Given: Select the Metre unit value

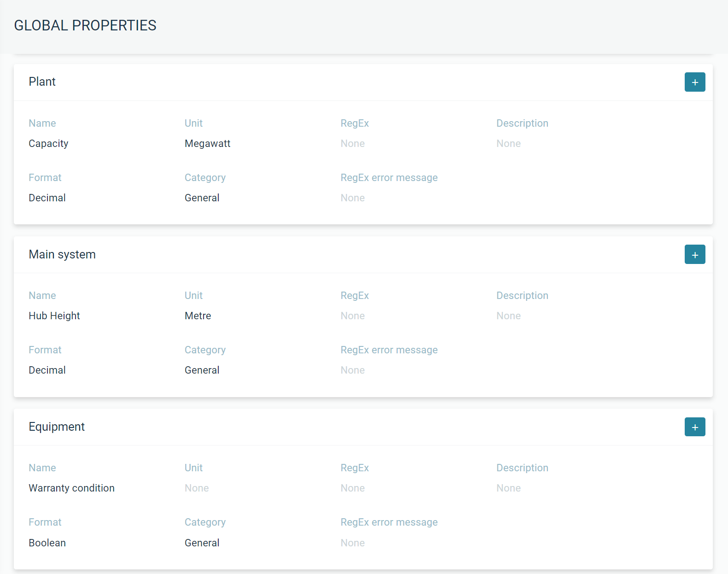Looking at the screenshot, I should (198, 316).
